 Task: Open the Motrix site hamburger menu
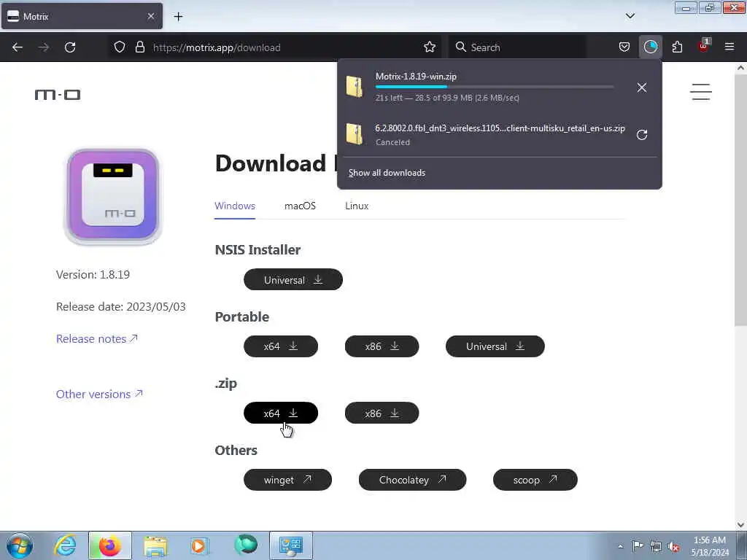[701, 92]
